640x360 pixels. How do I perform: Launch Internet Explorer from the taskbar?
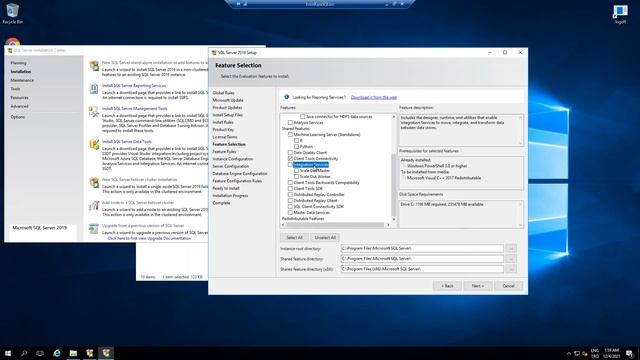pos(57,353)
